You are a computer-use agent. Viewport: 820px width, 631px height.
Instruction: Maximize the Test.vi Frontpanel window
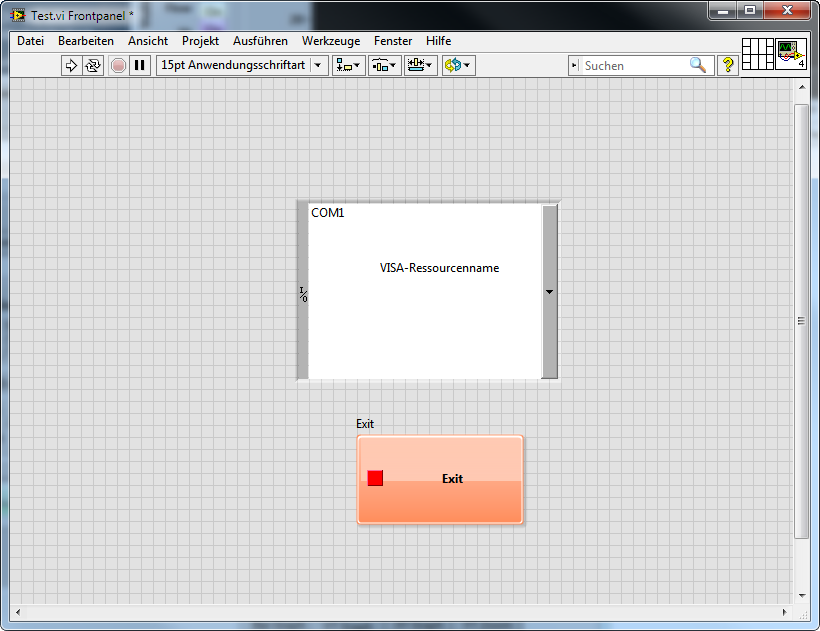[750, 10]
